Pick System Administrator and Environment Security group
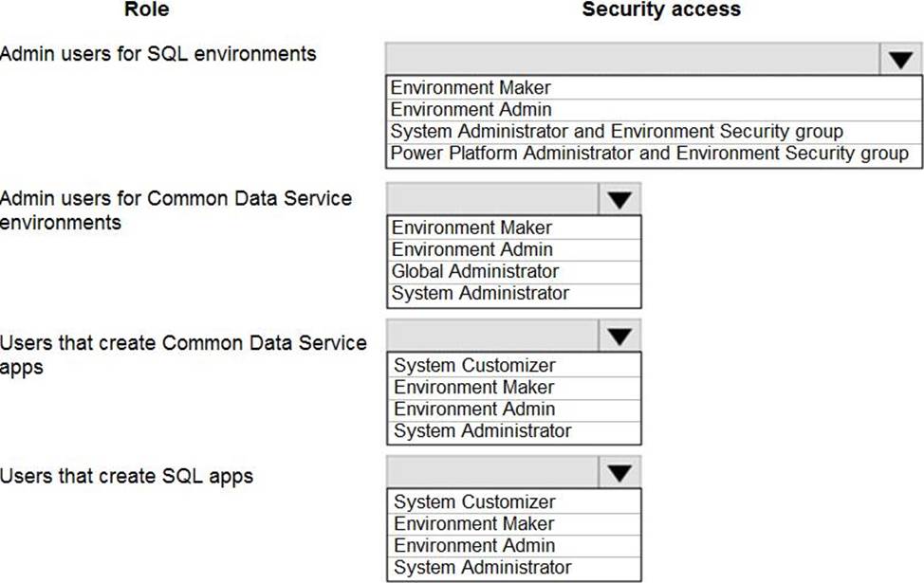The image size is (924, 583). click(617, 132)
